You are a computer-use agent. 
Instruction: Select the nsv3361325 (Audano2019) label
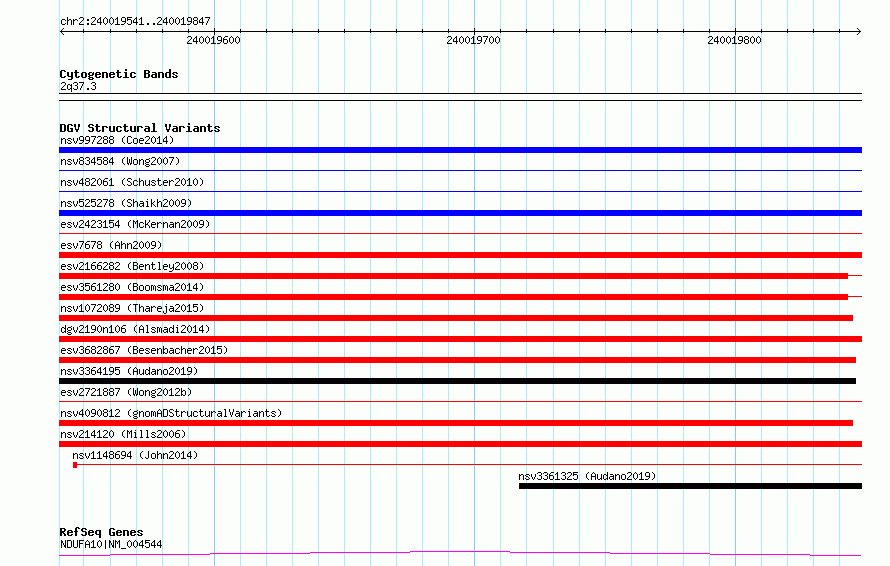587,476
